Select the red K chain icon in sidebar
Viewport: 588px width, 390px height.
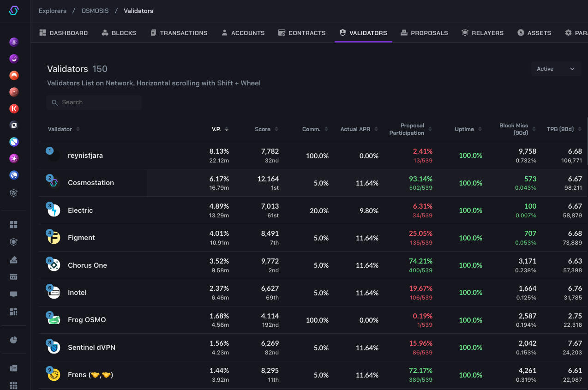[x=14, y=108]
